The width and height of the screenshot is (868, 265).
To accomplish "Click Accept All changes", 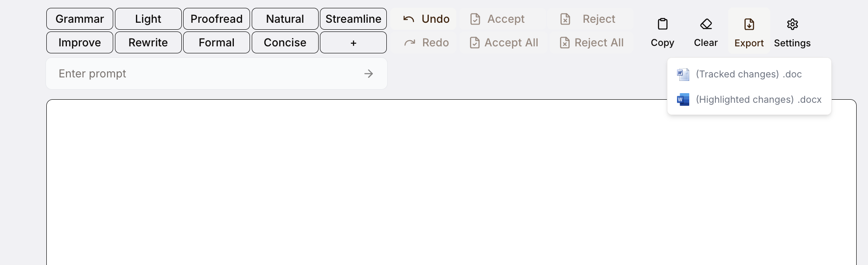I will tap(503, 42).
